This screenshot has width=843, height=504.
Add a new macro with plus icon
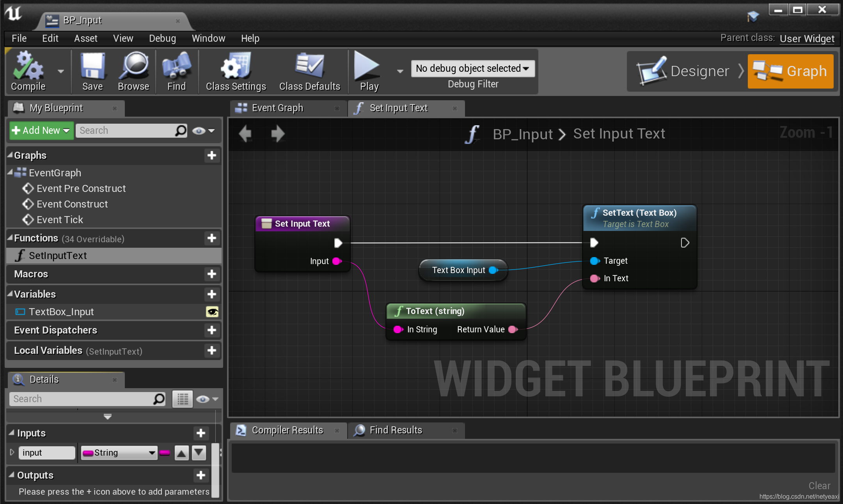pyautogui.click(x=212, y=274)
